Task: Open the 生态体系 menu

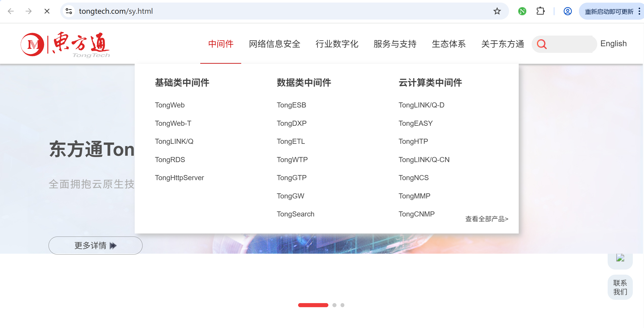Action: coord(449,44)
